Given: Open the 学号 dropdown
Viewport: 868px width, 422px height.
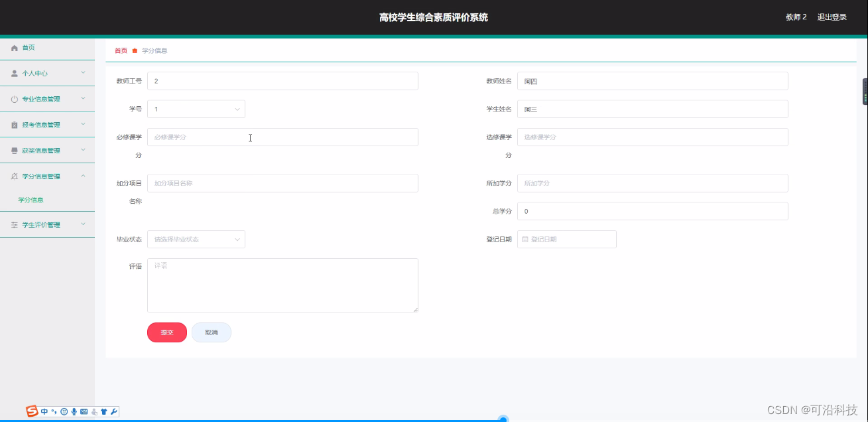Looking at the screenshot, I should [196, 109].
